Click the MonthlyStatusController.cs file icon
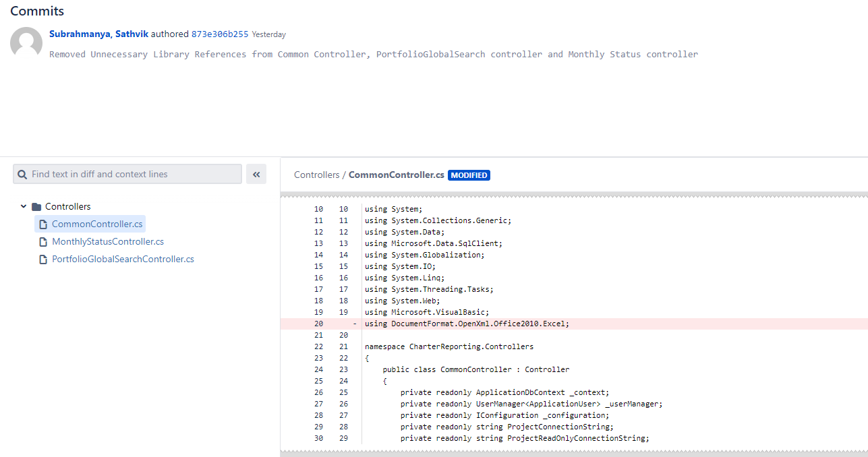 coord(42,241)
